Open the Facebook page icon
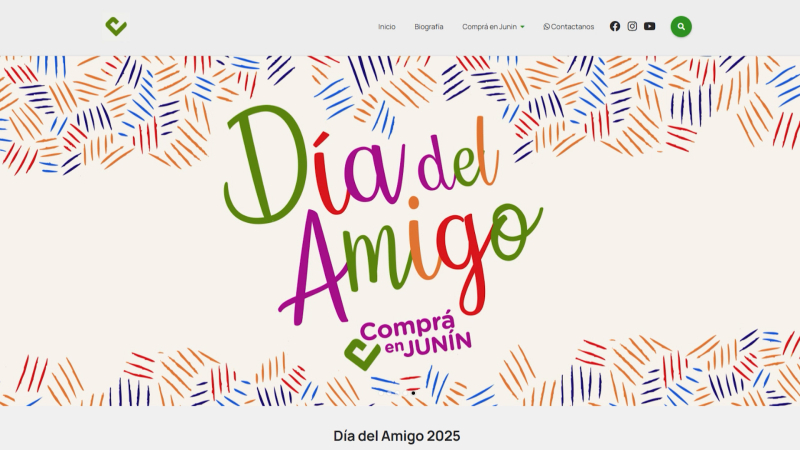Viewport: 800px width, 450px height. [x=615, y=26]
